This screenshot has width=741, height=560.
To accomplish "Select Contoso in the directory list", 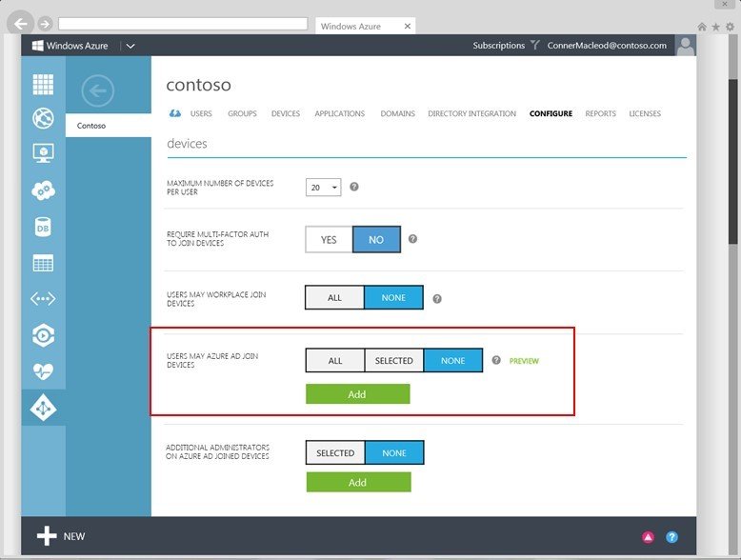I will [x=109, y=125].
